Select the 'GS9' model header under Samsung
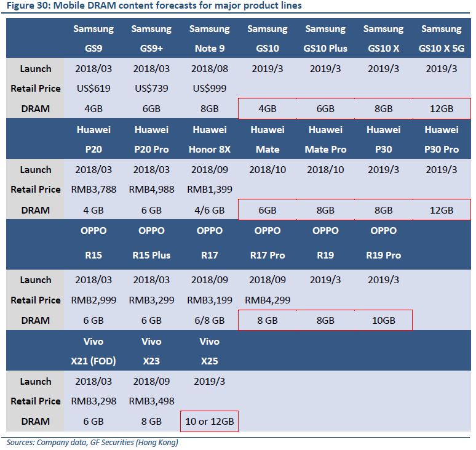The image size is (476, 450). click(93, 48)
